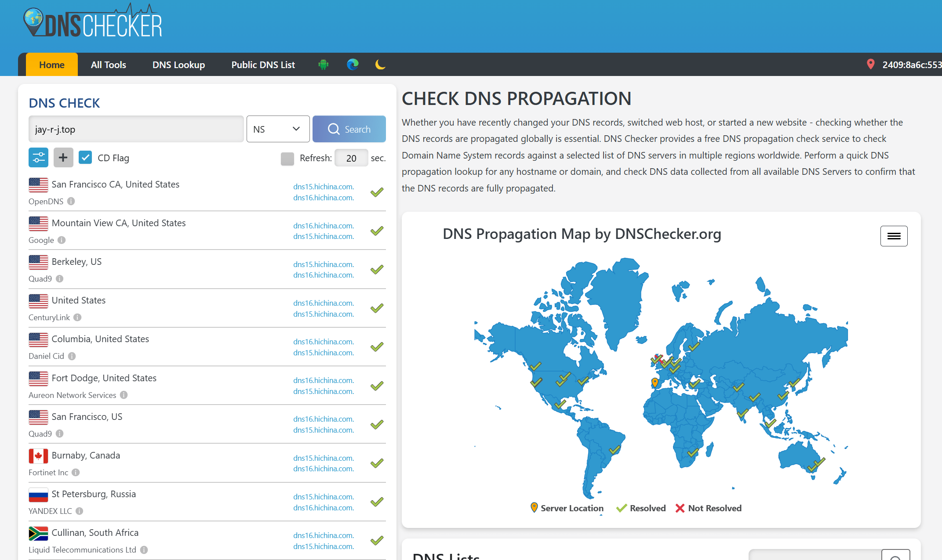Click the Search button
Screen dimensions: 942x560
[x=349, y=129]
